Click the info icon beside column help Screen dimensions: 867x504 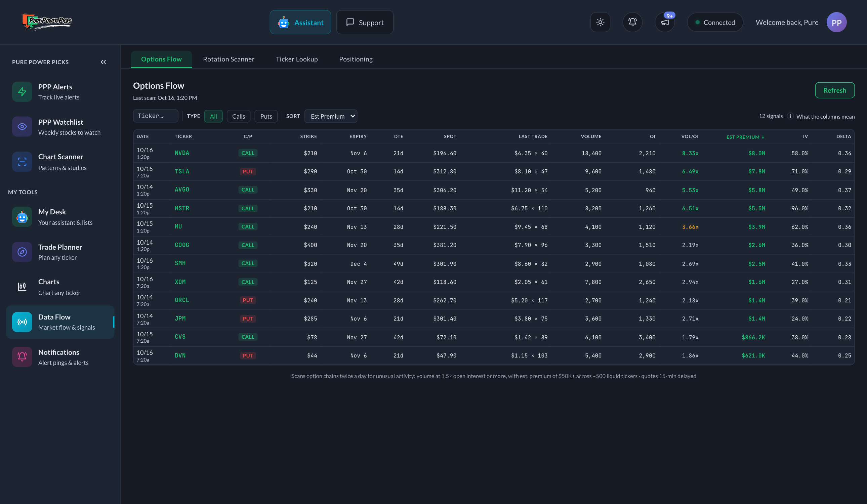[x=790, y=116]
